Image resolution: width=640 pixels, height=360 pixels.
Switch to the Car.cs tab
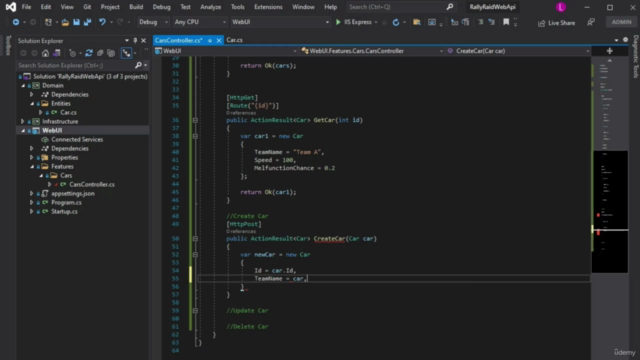(234, 40)
